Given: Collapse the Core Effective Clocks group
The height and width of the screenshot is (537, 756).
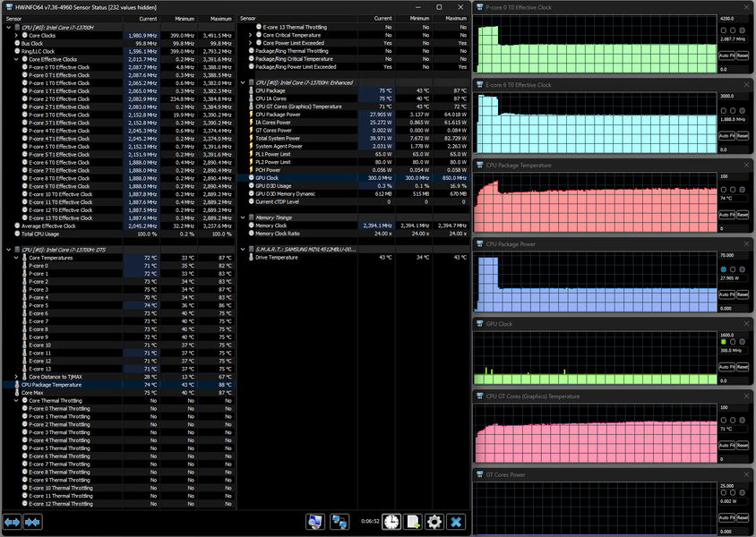Looking at the screenshot, I should pos(16,59).
